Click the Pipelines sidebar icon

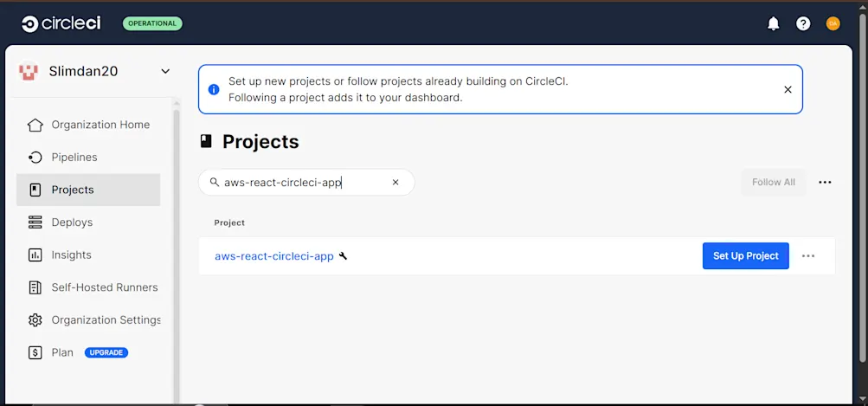coord(35,158)
